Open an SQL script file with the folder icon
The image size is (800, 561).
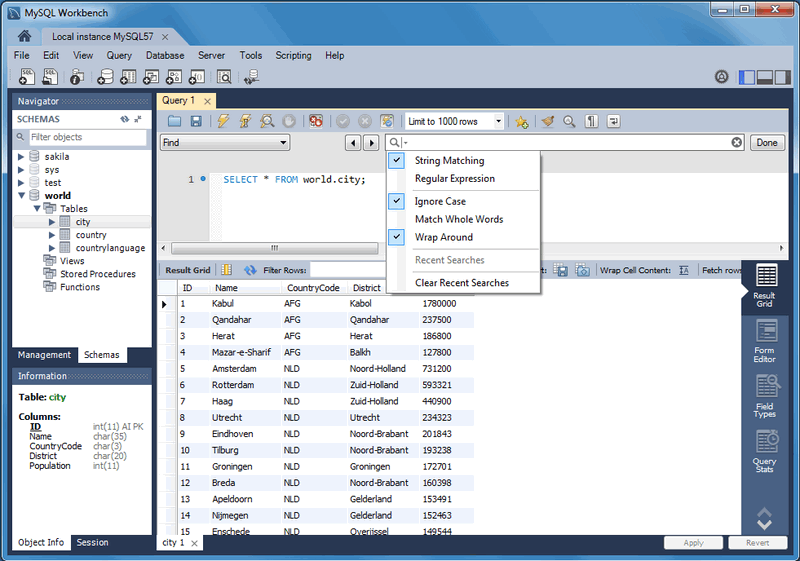click(174, 121)
